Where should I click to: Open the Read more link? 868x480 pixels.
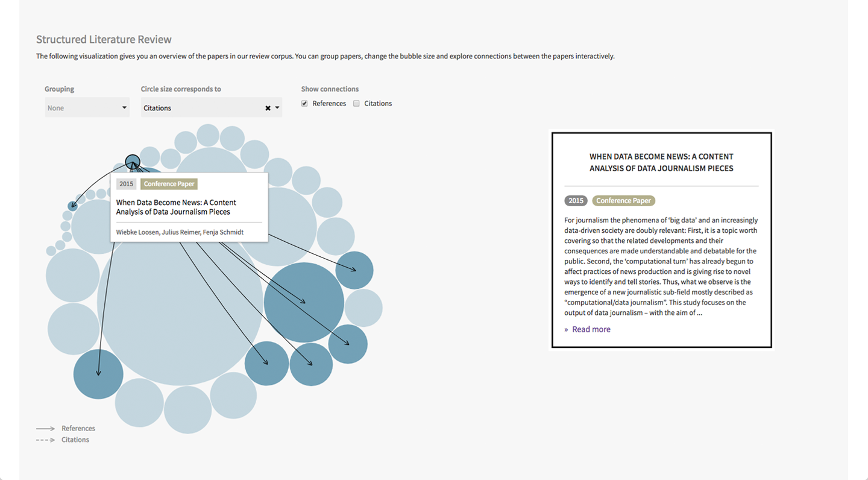click(x=591, y=329)
